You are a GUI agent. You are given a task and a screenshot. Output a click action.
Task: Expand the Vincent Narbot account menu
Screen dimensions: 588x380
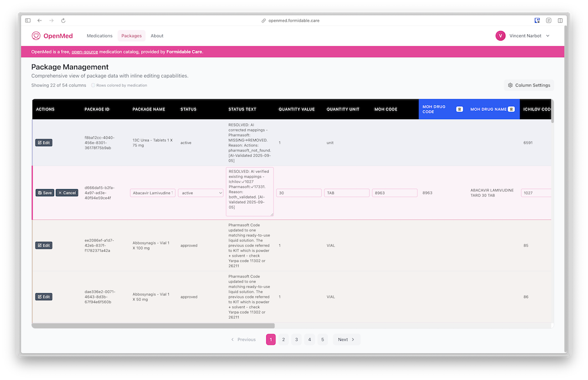click(x=546, y=35)
